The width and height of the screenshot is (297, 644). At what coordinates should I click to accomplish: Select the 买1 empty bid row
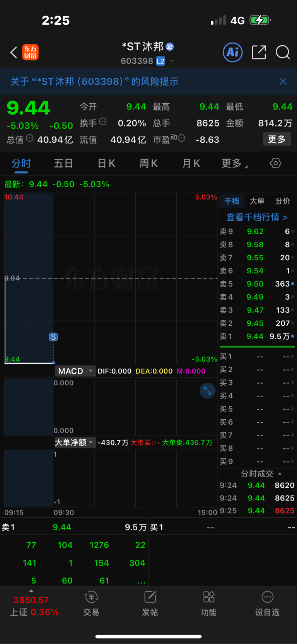257,357
